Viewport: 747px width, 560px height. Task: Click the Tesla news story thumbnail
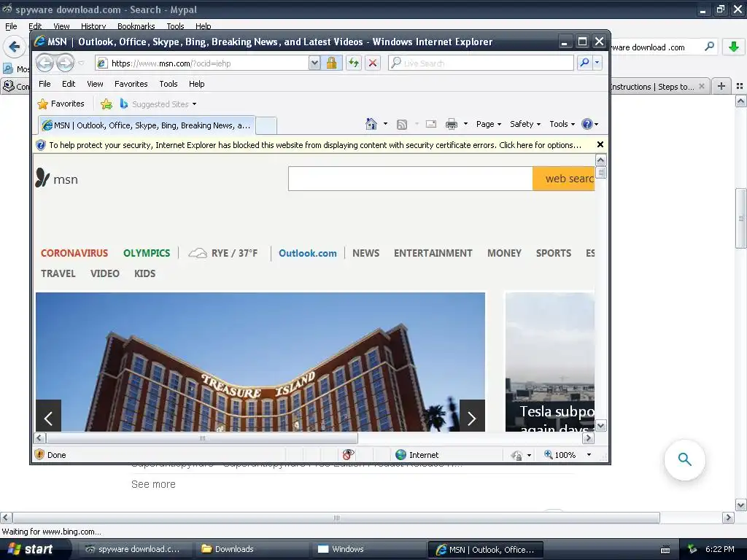click(x=550, y=362)
